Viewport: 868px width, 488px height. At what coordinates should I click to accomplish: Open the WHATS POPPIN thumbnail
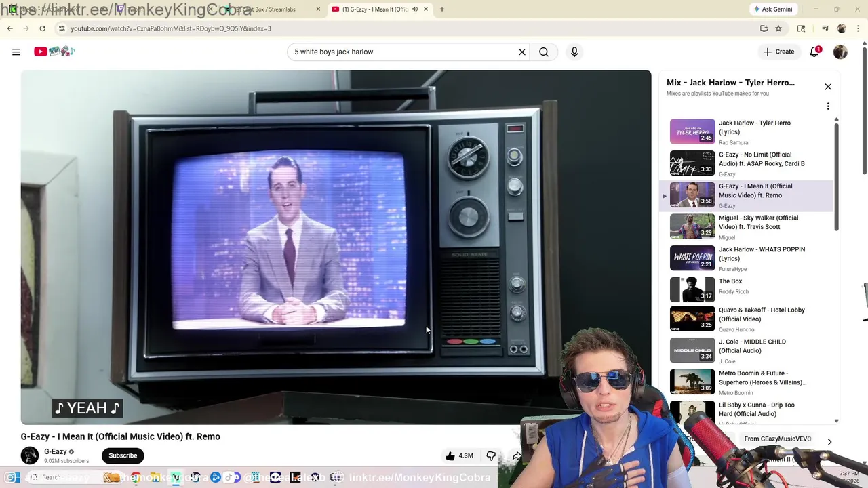click(x=692, y=258)
